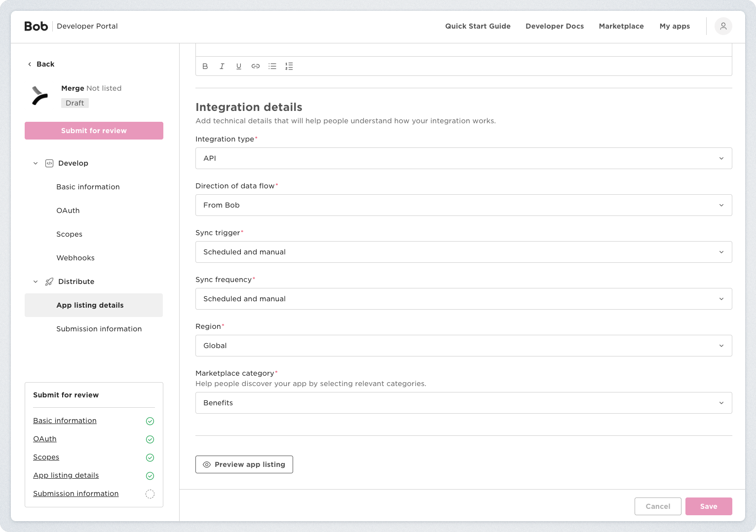Click Preview app listing button
This screenshot has height=532, width=756.
click(244, 464)
